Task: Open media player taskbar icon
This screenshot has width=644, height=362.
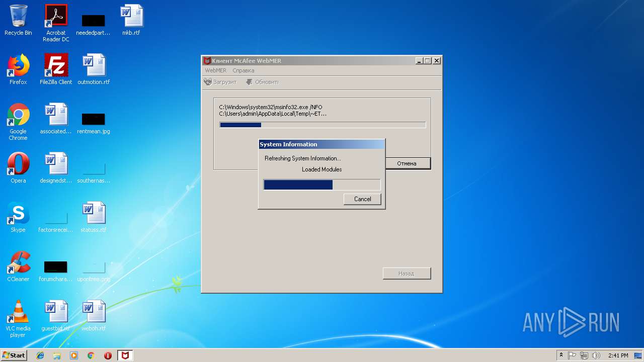Action: tap(74, 355)
